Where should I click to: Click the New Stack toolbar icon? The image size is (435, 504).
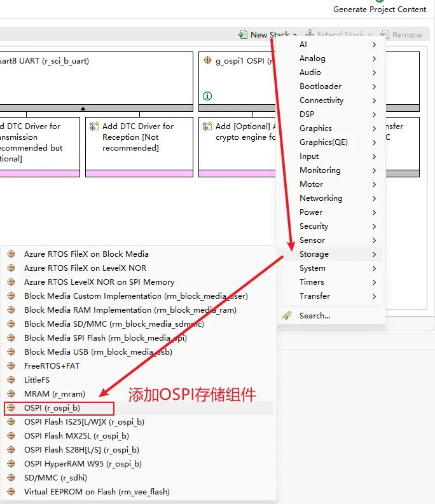click(243, 34)
